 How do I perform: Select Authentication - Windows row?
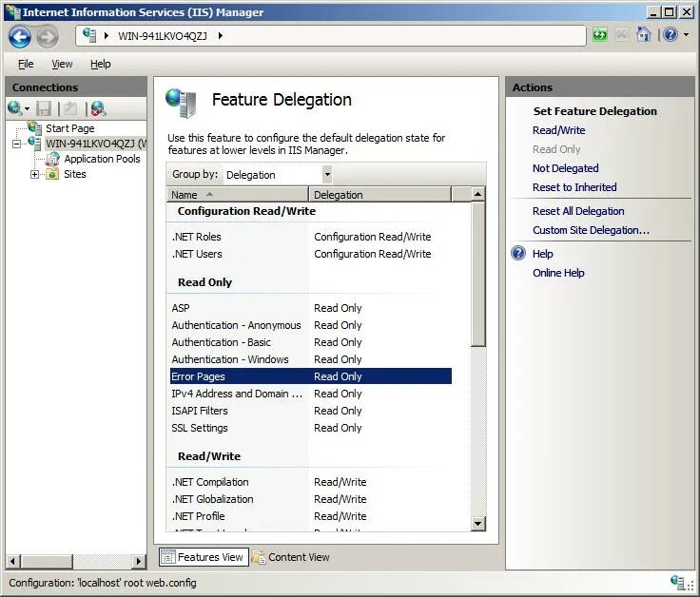[x=311, y=359]
